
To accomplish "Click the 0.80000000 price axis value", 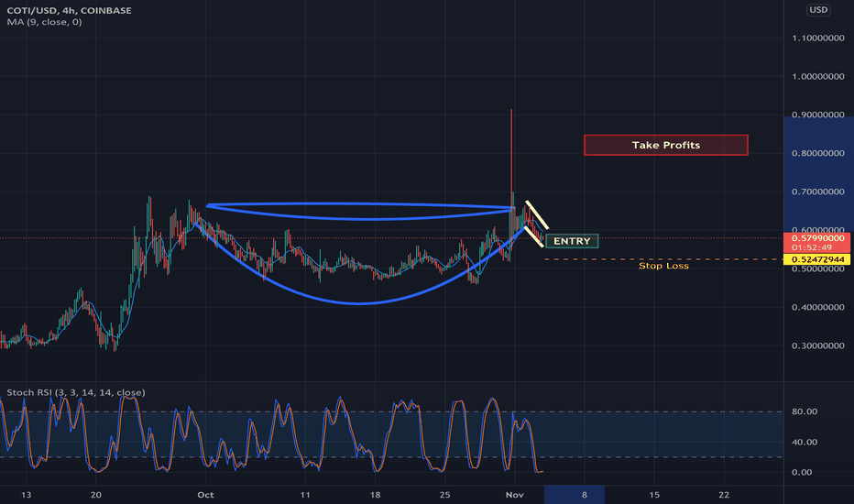I will 818,153.
